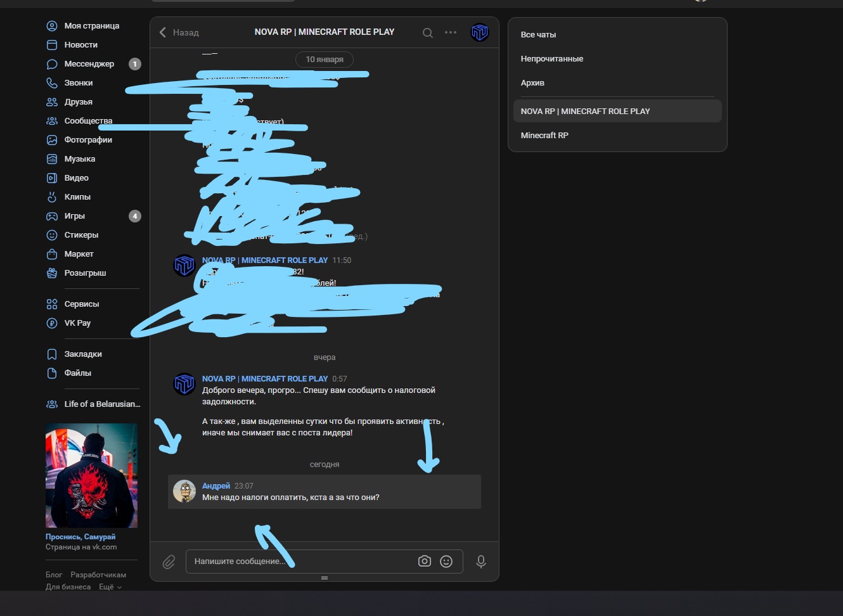Click the Андрей sender name link

click(216, 486)
